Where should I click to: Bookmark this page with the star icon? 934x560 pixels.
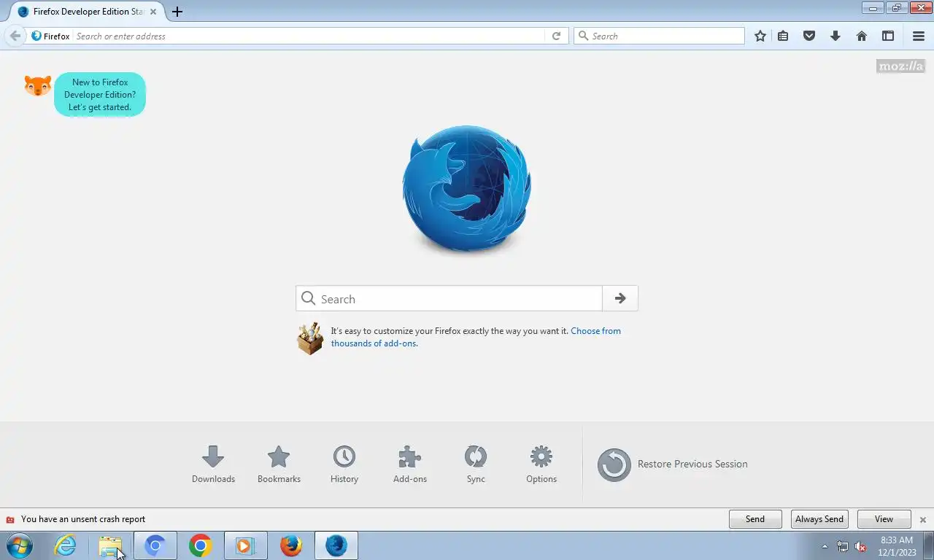(x=760, y=36)
